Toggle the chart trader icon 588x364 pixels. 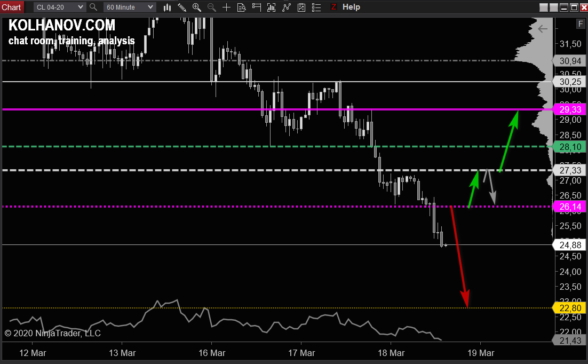pyautogui.click(x=257, y=7)
